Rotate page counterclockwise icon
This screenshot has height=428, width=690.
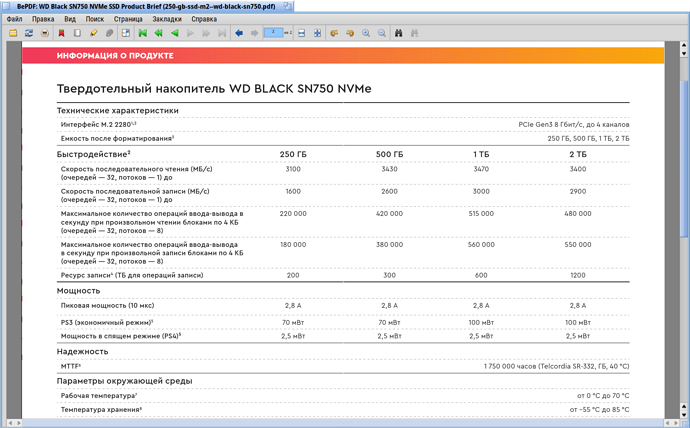(334, 33)
